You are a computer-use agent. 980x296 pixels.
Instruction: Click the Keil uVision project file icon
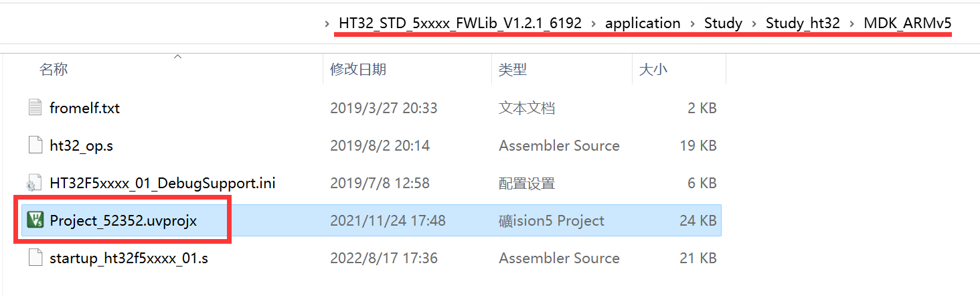pyautogui.click(x=35, y=220)
